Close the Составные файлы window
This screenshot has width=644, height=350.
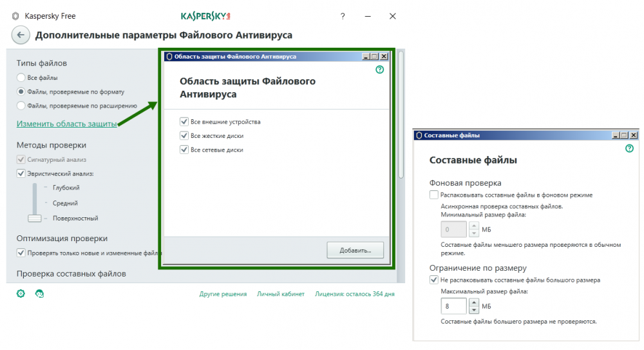(x=634, y=135)
